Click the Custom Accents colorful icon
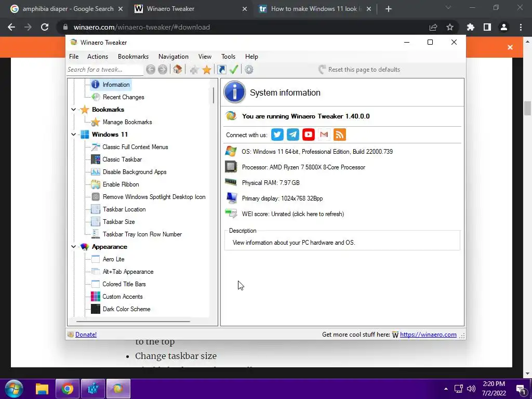This screenshot has height=399, width=532. click(96, 297)
